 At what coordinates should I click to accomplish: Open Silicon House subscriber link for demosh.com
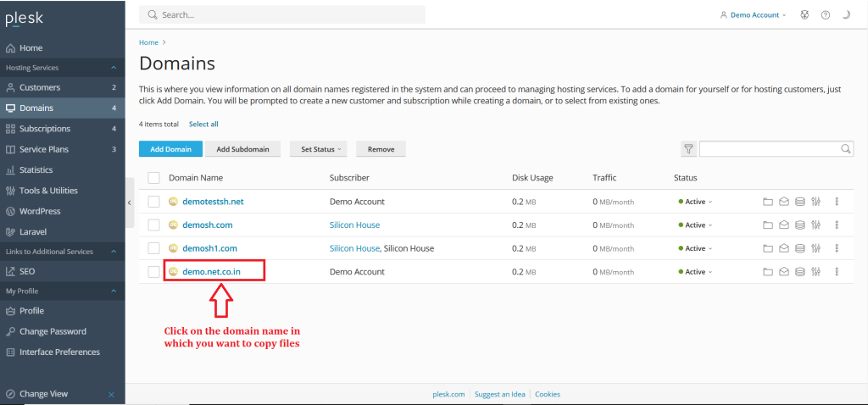coord(355,225)
